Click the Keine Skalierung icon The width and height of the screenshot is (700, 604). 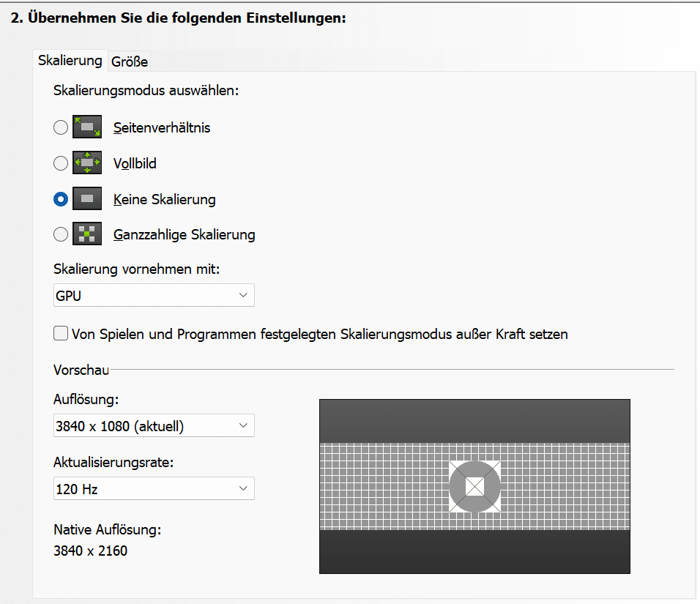point(87,198)
